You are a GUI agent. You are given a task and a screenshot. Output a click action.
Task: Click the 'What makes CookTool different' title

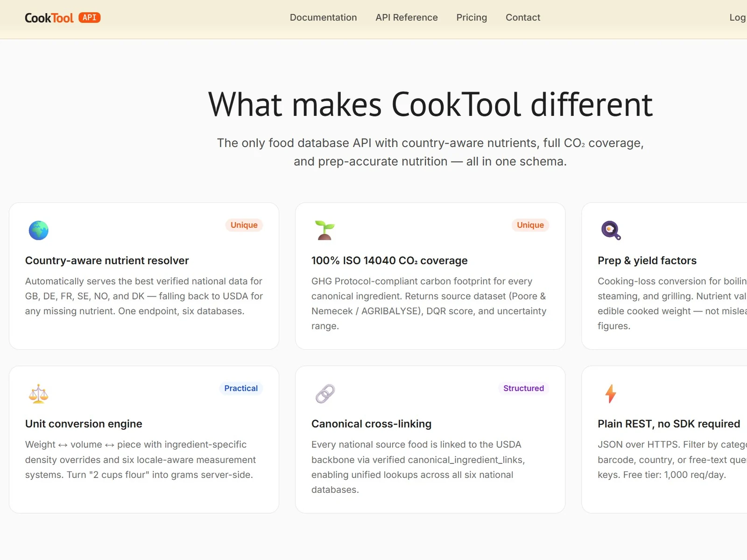click(x=430, y=105)
